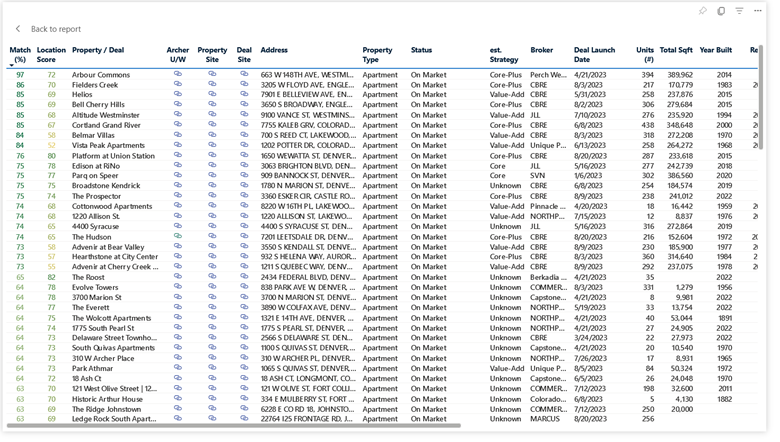This screenshot has height=442, width=780.
Task: Click the horizontal scrollbar at table bottom
Action: pos(234,426)
